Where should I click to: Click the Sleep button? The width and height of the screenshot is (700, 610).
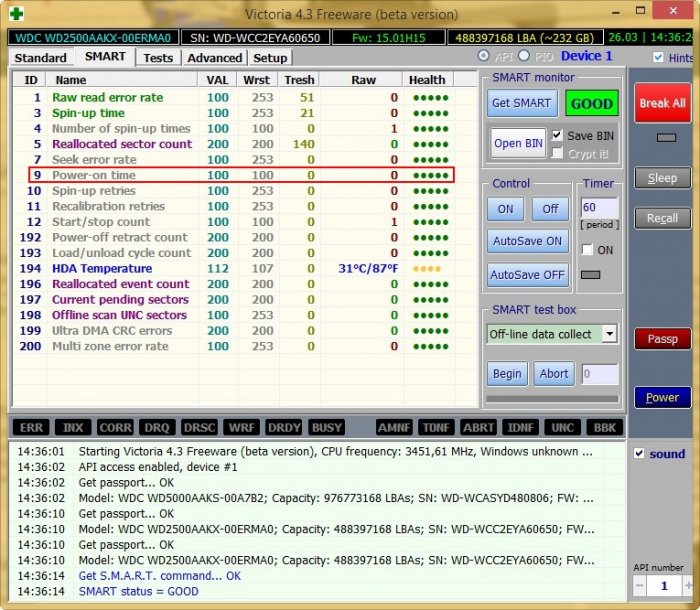(662, 178)
